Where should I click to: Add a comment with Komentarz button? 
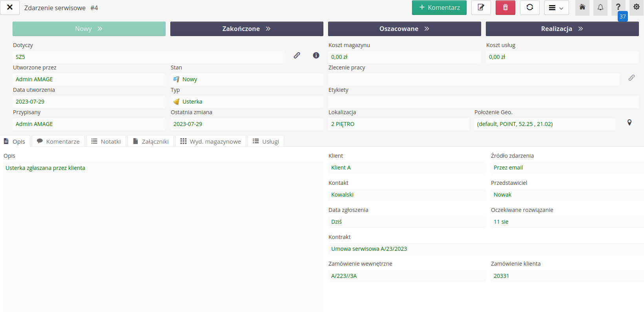tap(439, 7)
